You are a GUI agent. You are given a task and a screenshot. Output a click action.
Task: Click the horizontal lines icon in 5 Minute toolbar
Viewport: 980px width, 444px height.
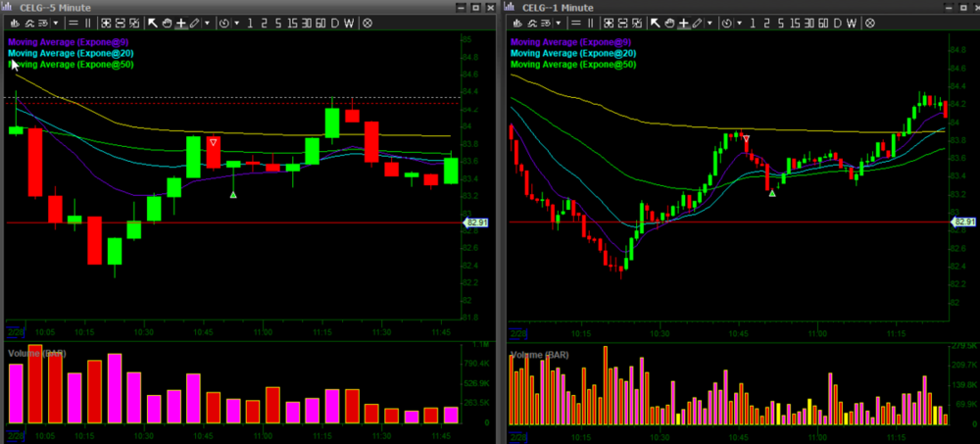tap(75, 23)
